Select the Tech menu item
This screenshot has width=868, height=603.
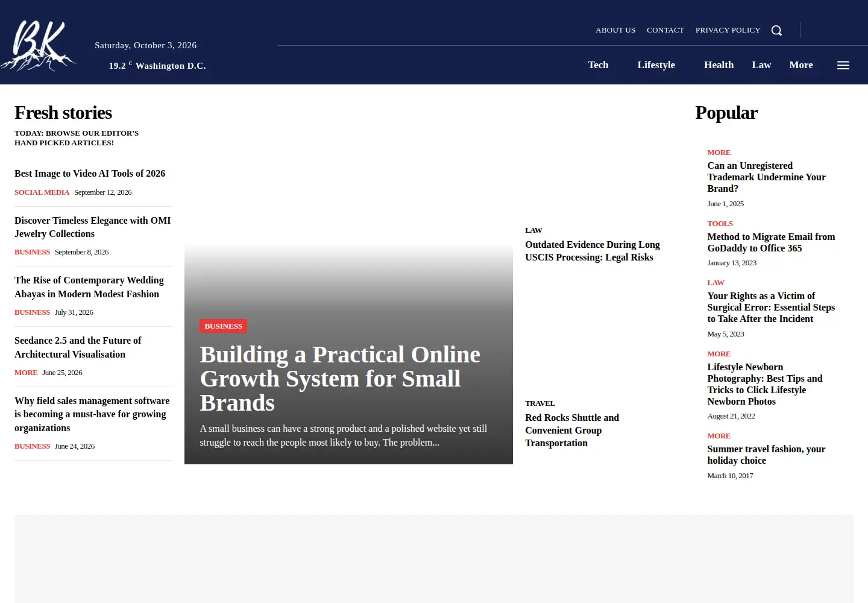(598, 65)
